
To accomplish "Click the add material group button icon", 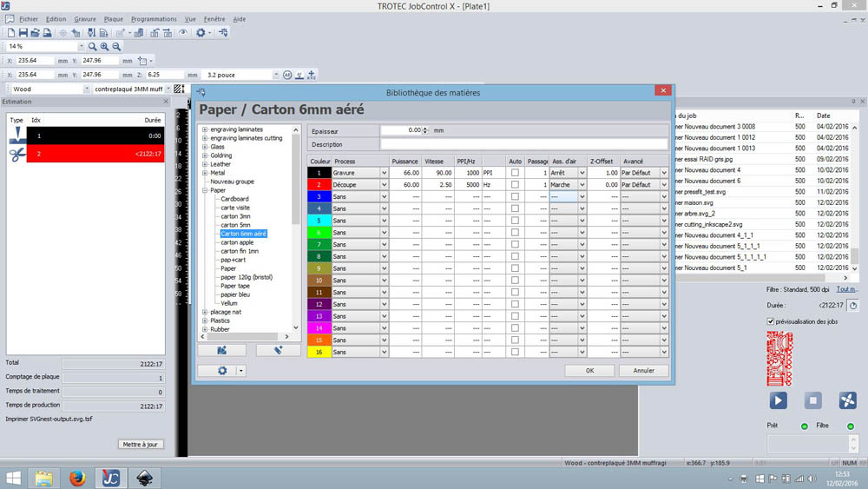I will pos(222,350).
